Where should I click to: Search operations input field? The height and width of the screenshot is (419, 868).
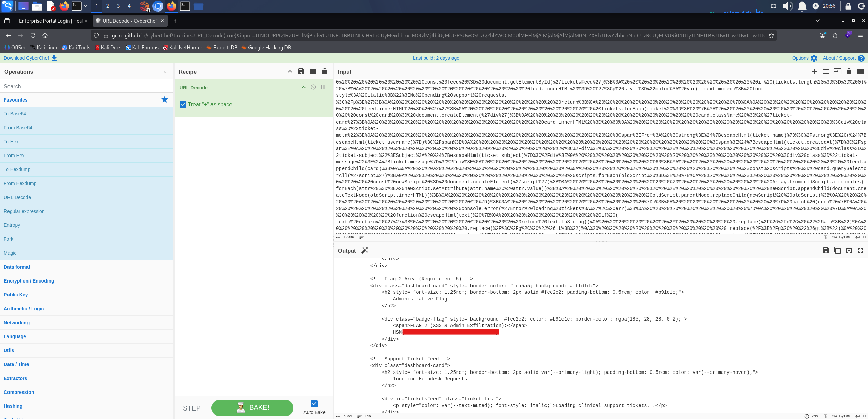click(87, 86)
